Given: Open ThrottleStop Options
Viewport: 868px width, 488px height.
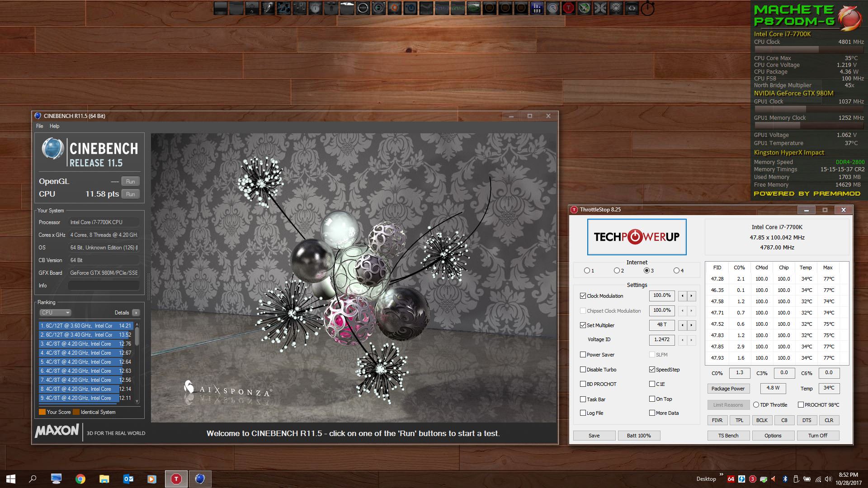Looking at the screenshot, I should [x=773, y=436].
